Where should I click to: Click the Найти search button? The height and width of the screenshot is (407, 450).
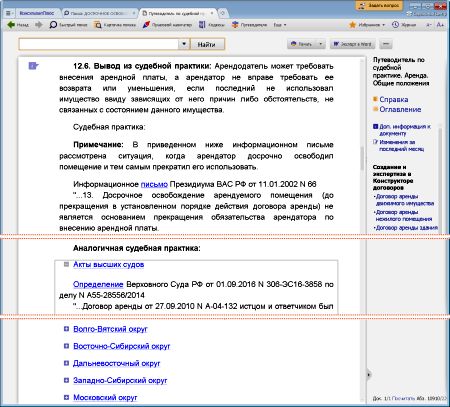(207, 44)
